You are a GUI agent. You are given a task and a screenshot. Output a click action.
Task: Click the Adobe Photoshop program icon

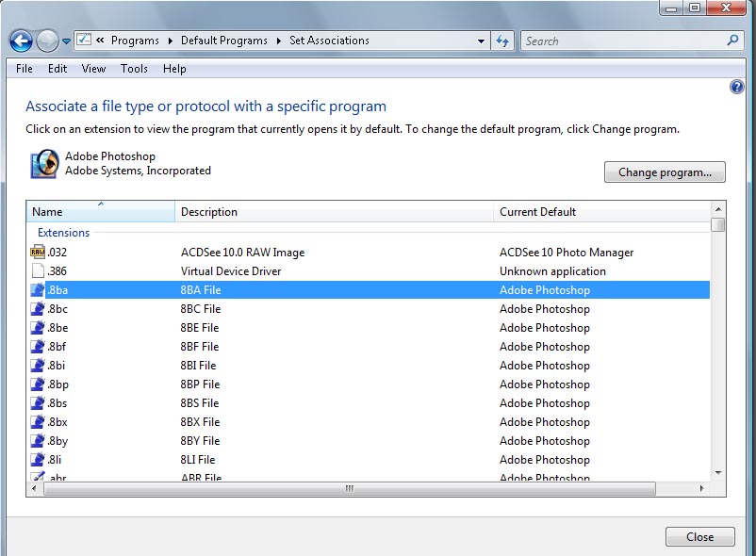[44, 164]
